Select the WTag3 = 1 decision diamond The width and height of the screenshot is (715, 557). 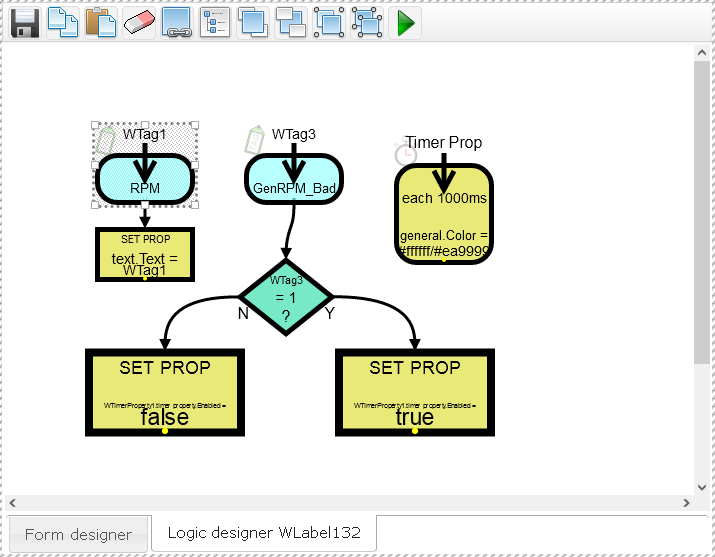pos(286,296)
